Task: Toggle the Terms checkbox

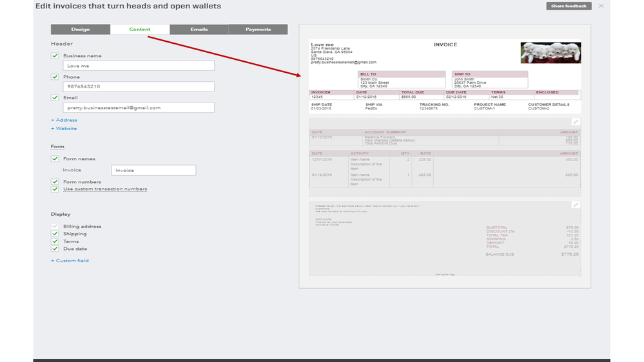Action: (55, 242)
